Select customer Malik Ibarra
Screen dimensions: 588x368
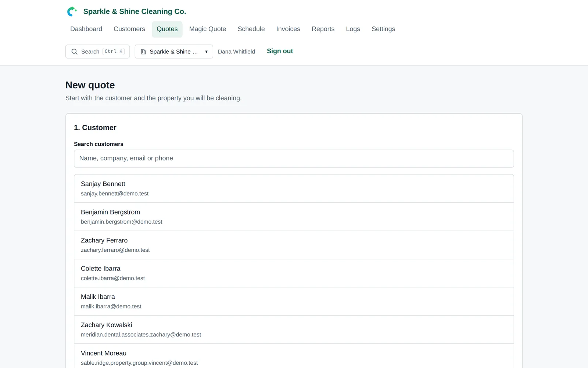[x=294, y=301]
